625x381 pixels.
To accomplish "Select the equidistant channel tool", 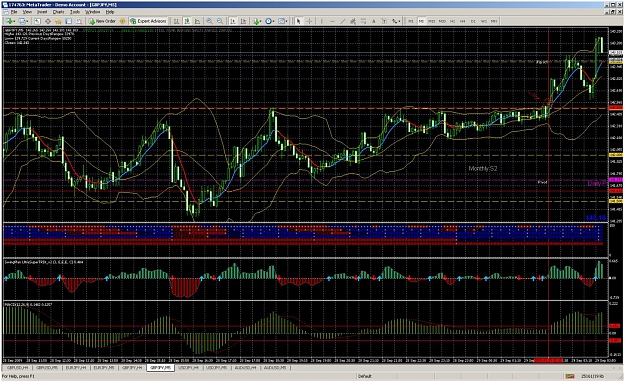I will point(353,21).
